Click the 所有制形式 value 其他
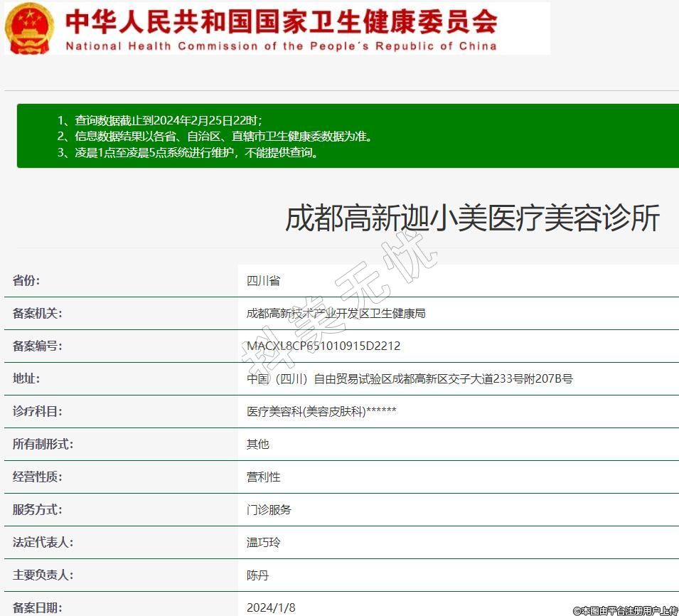Image resolution: width=679 pixels, height=616 pixels. click(257, 445)
